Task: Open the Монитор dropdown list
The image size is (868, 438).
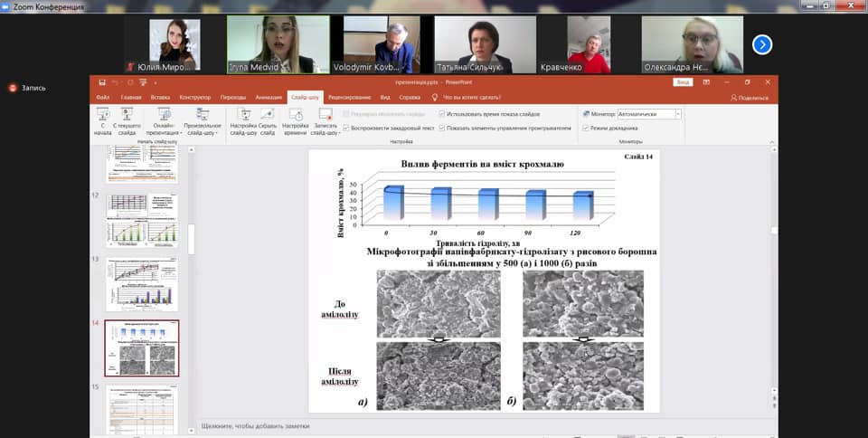Action: pyautogui.click(x=678, y=115)
